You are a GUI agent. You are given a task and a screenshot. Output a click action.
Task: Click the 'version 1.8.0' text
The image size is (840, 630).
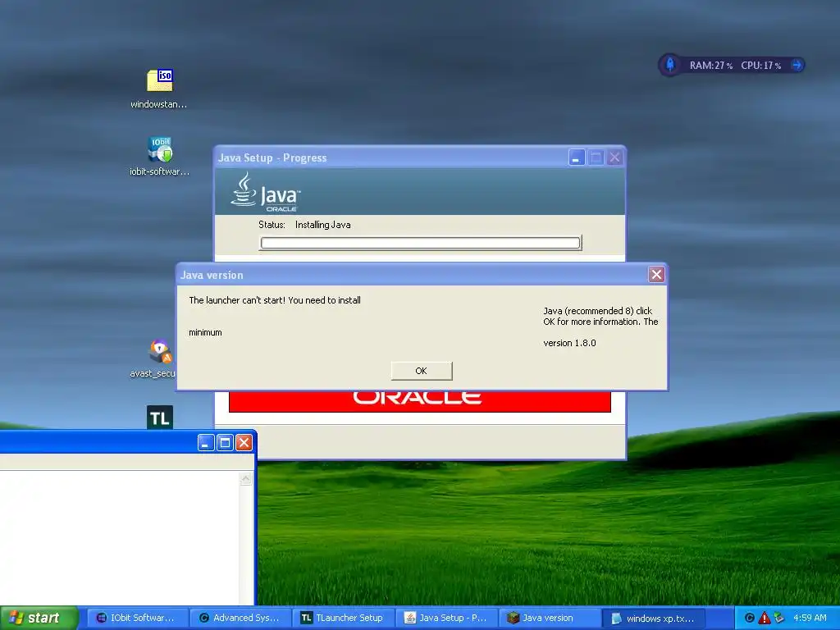[569, 343]
